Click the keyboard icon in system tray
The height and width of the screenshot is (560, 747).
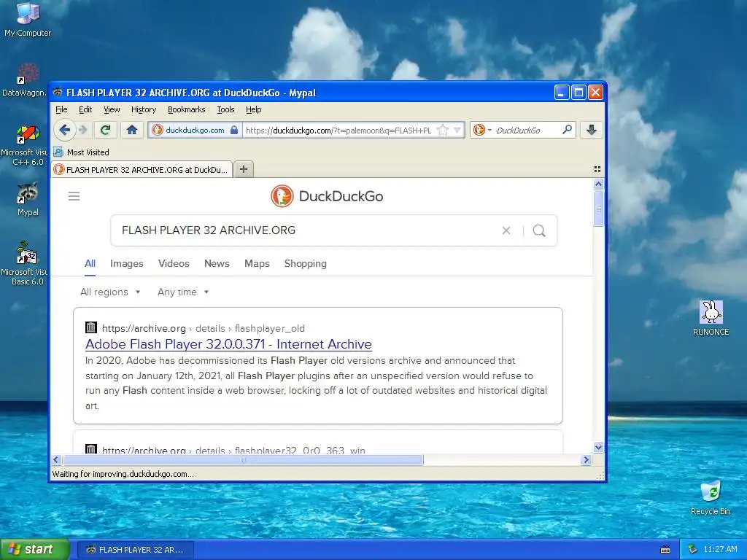(665, 550)
